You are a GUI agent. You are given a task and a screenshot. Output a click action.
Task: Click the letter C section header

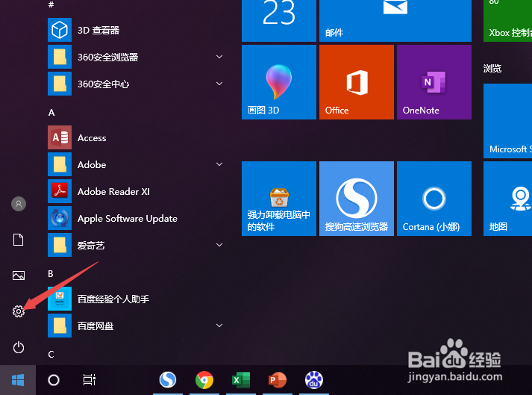click(51, 354)
